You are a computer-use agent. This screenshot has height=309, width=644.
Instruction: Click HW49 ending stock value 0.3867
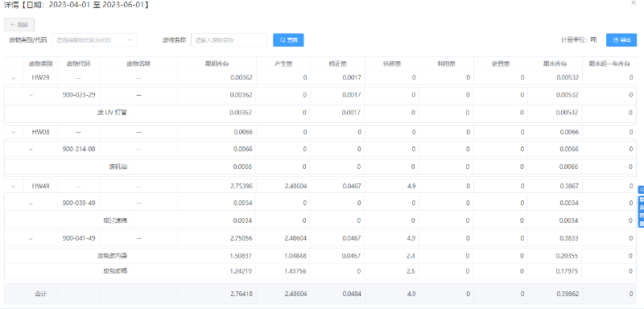(x=568, y=186)
